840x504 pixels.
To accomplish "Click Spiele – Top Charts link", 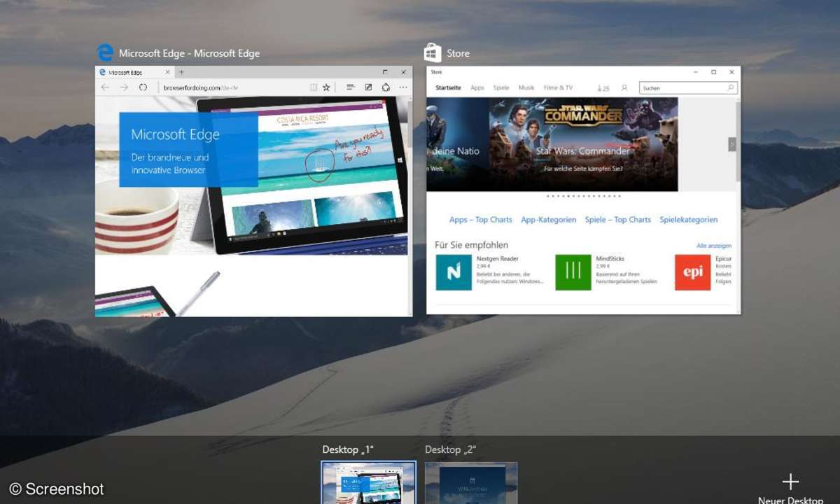I will 618,220.
